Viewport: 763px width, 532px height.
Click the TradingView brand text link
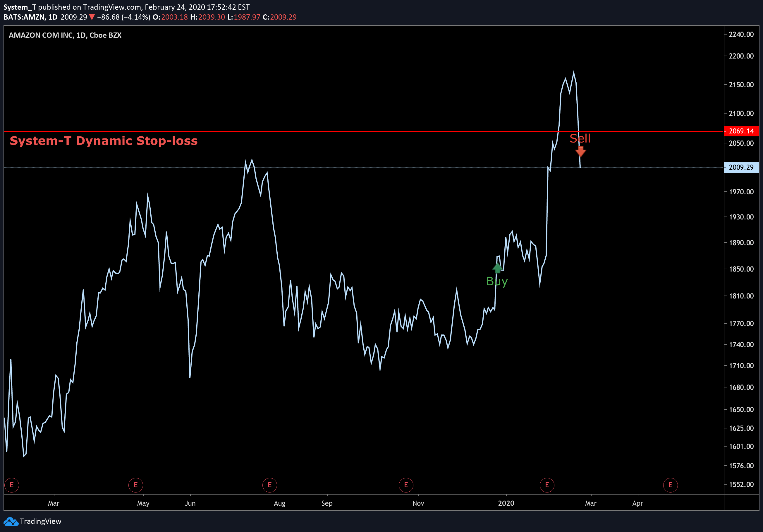tap(41, 521)
